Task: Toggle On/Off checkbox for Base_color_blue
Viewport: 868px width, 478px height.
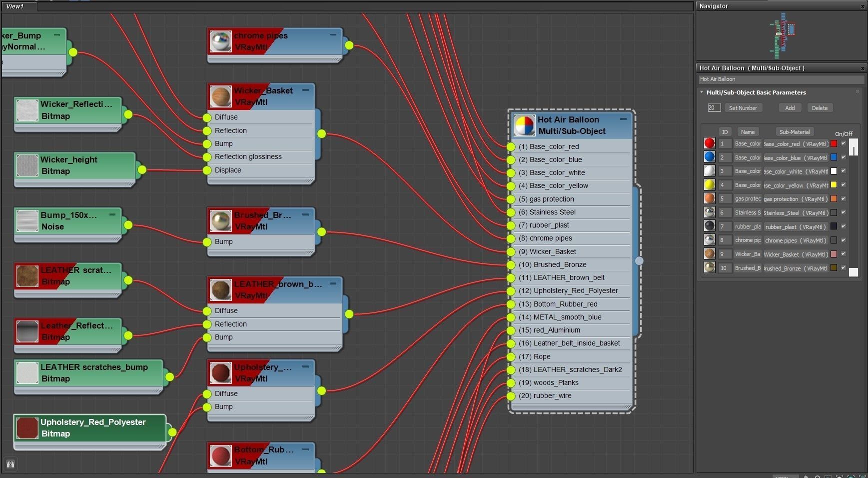Action: (844, 157)
